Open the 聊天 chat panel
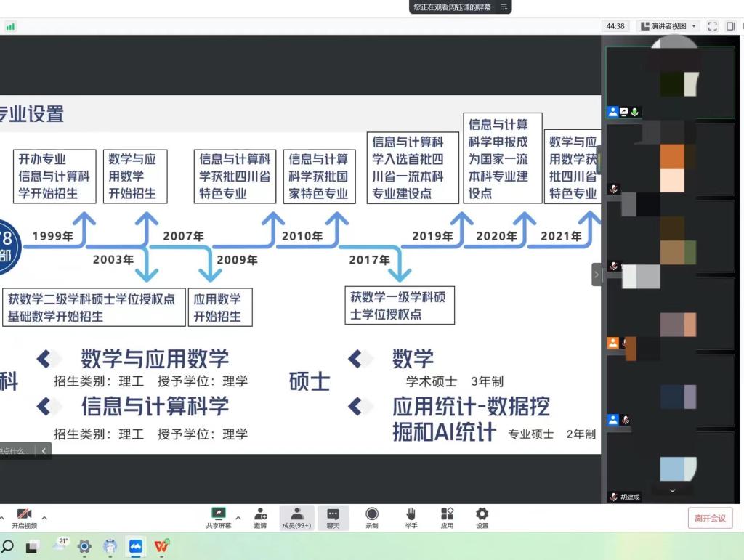744x560 pixels. coord(333,518)
